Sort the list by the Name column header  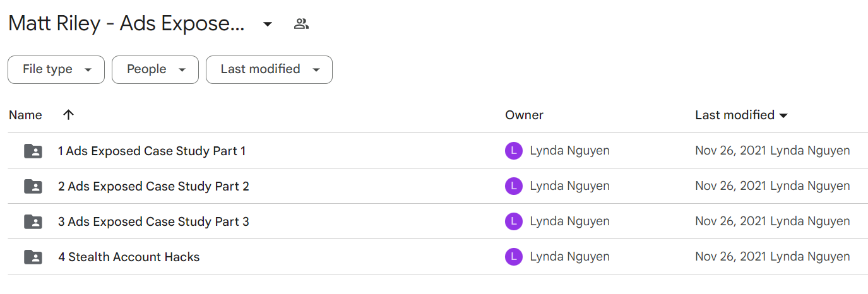(x=25, y=115)
